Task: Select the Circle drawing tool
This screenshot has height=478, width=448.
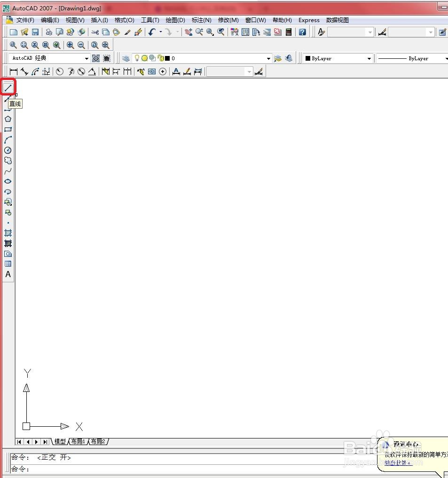Action: tap(8, 150)
